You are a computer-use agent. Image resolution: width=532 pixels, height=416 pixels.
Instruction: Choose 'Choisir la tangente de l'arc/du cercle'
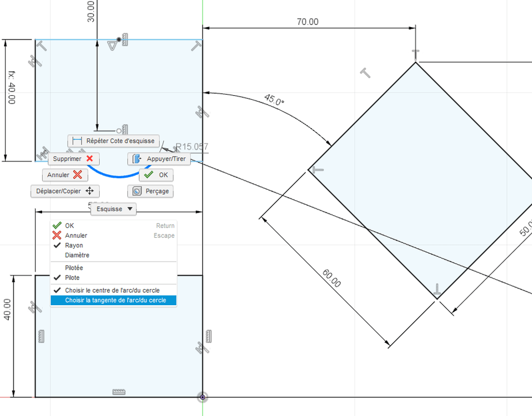pos(114,300)
